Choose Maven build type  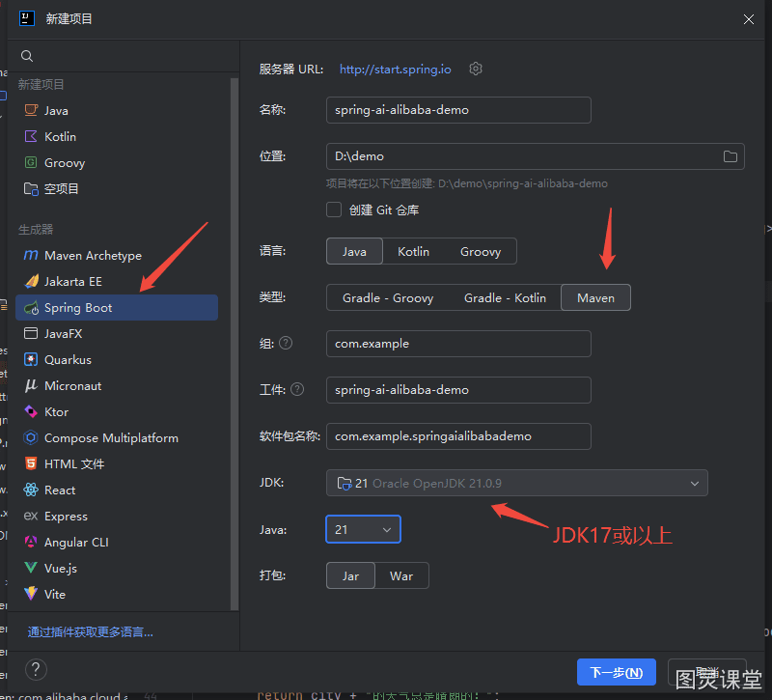coord(595,297)
